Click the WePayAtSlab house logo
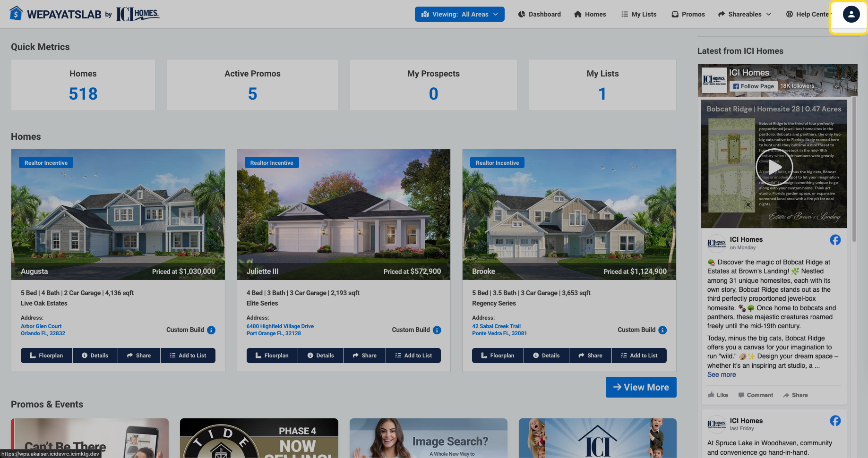The image size is (868, 458). (16, 13)
